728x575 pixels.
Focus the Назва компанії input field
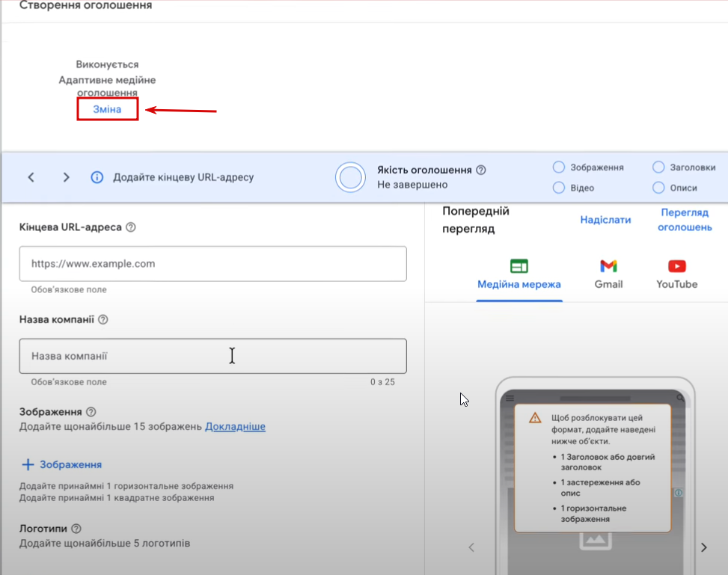click(x=213, y=356)
